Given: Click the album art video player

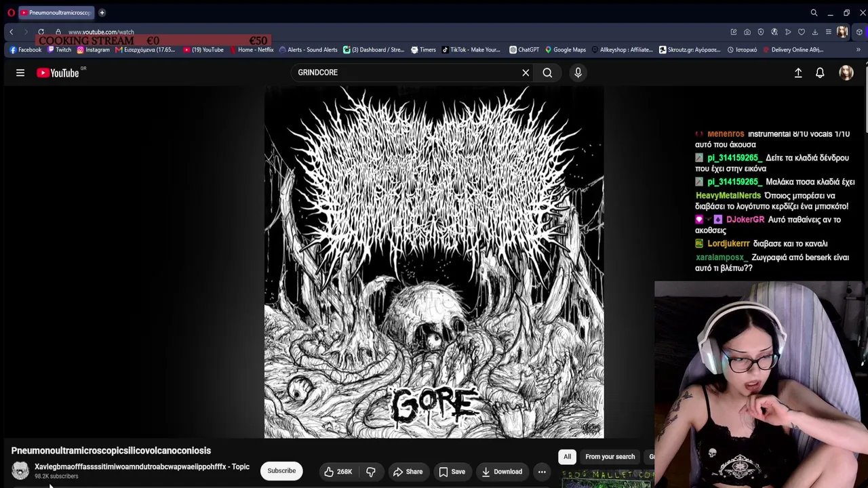Looking at the screenshot, I should tap(434, 262).
